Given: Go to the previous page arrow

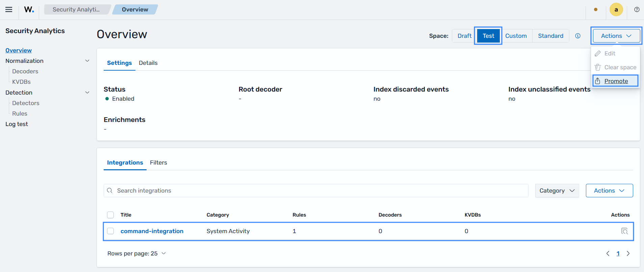Looking at the screenshot, I should point(608,253).
